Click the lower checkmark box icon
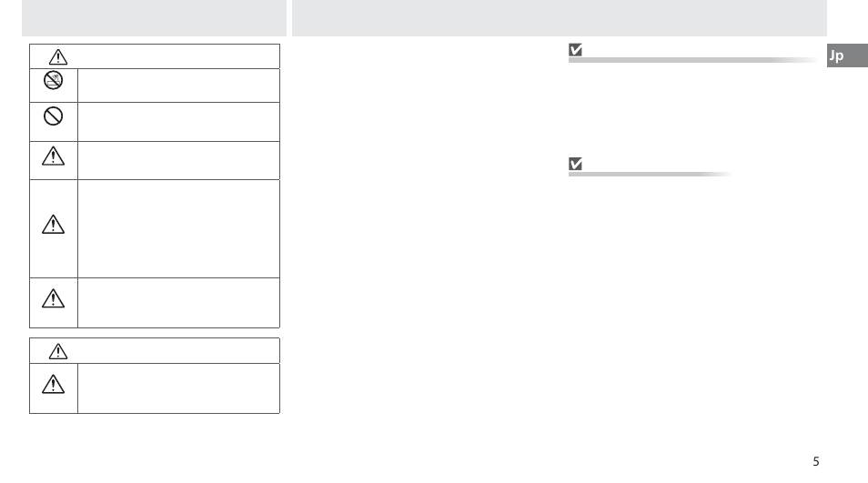 pyautogui.click(x=576, y=164)
